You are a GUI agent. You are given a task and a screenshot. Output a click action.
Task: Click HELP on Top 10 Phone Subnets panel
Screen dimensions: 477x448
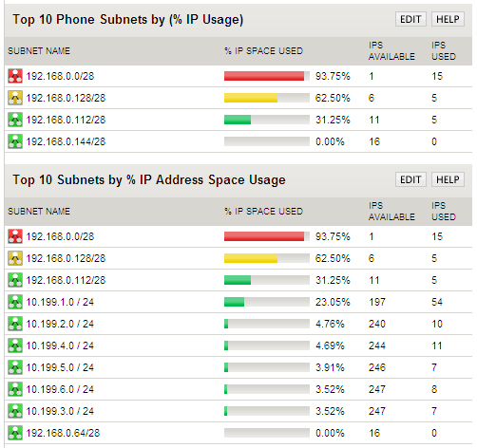(448, 19)
